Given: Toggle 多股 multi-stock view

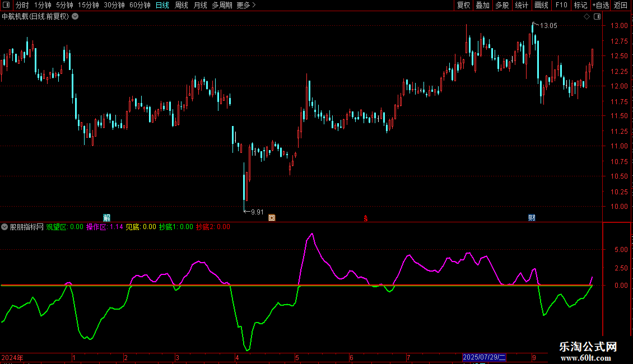Looking at the screenshot, I should coord(502,5).
